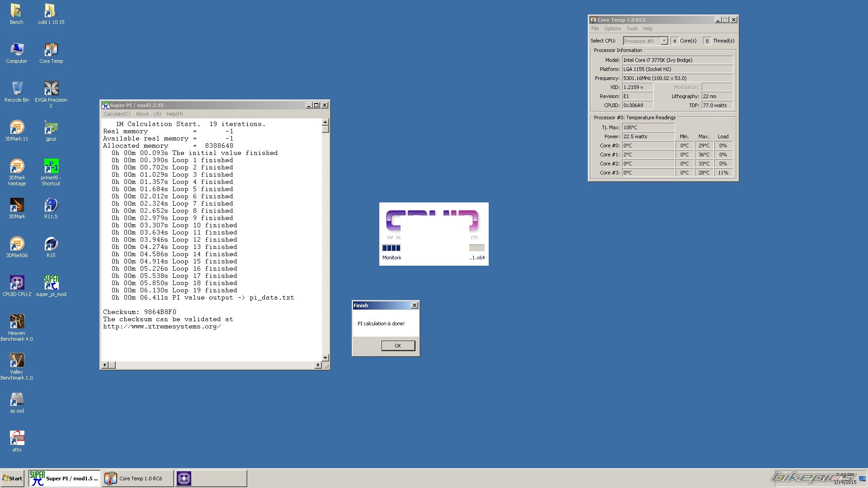
Task: Open the Help menu in Core Temp
Action: coord(647,28)
